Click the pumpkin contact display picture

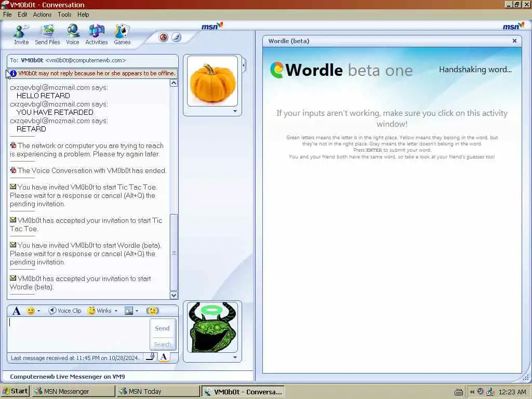(x=212, y=81)
